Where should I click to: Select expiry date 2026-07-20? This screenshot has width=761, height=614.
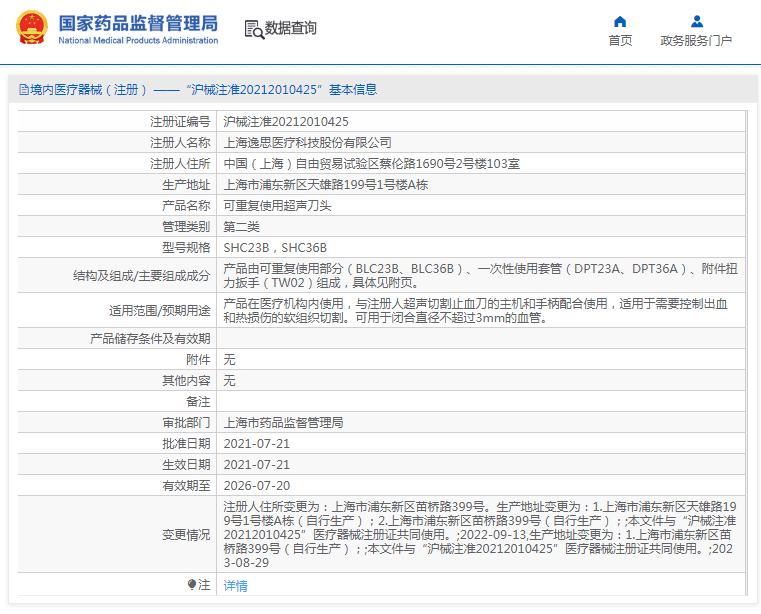[x=256, y=485]
